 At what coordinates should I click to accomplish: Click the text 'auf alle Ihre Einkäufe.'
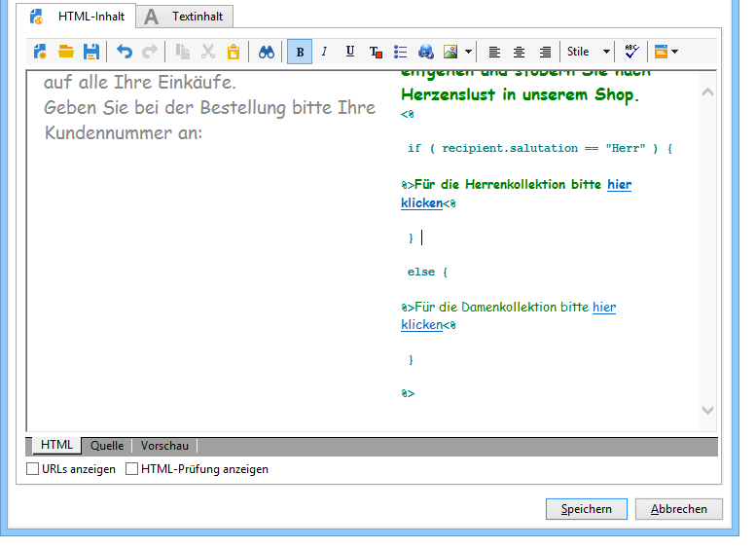[x=140, y=82]
